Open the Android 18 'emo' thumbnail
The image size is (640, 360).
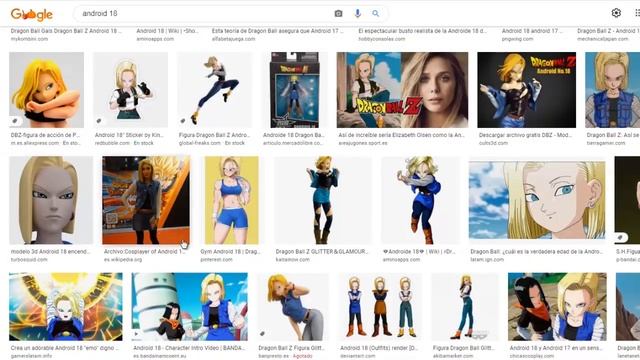tap(66, 307)
